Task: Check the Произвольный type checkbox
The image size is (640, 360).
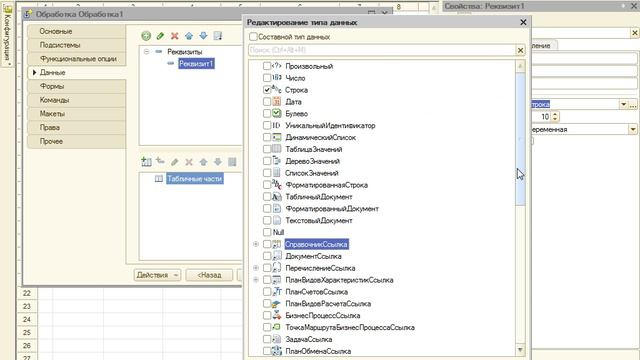Action: click(267, 66)
